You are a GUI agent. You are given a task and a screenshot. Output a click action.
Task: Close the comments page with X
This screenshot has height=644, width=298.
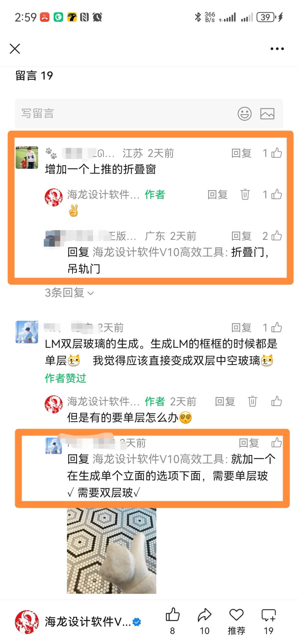click(x=15, y=49)
